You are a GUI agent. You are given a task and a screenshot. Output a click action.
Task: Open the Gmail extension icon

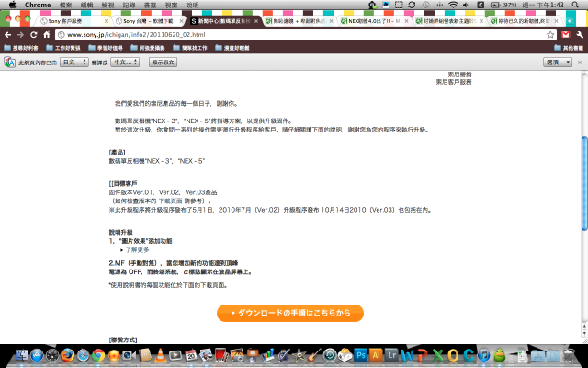pyautogui.click(x=566, y=35)
